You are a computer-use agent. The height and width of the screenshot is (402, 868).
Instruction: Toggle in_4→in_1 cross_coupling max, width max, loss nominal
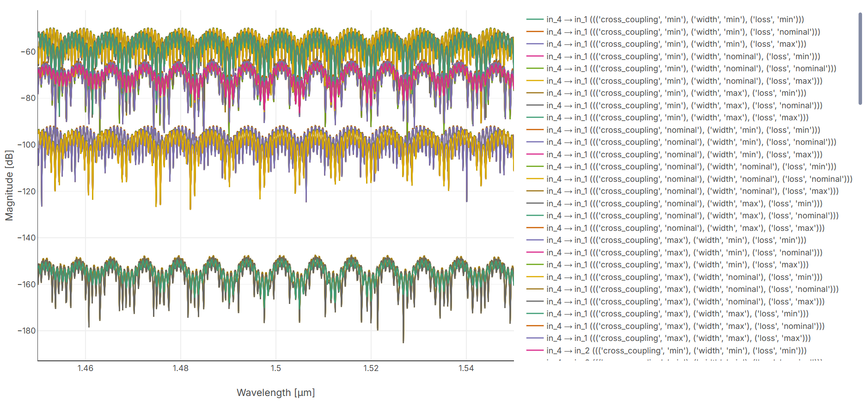(685, 326)
